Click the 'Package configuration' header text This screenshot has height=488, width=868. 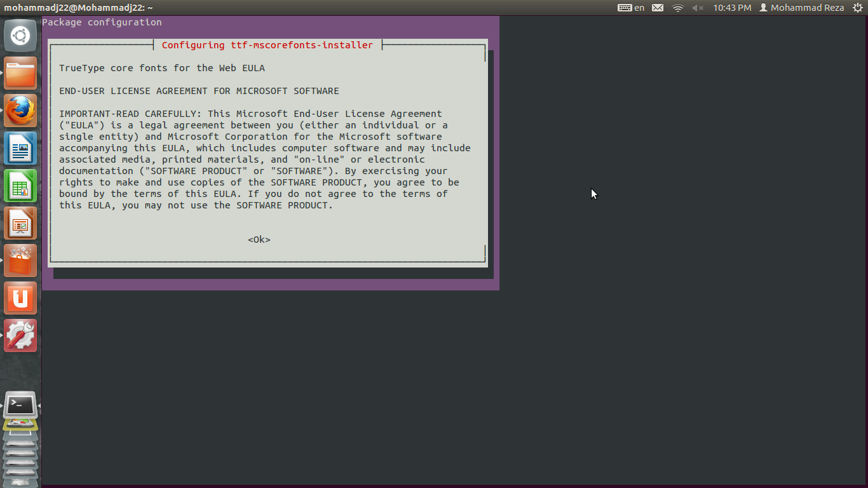[102, 22]
